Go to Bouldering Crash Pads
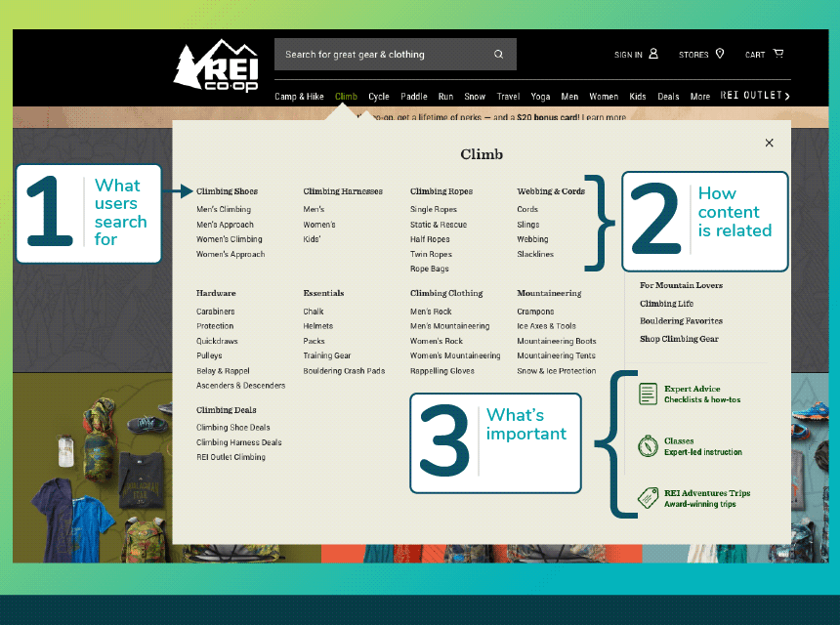The width and height of the screenshot is (840, 625). tap(344, 371)
